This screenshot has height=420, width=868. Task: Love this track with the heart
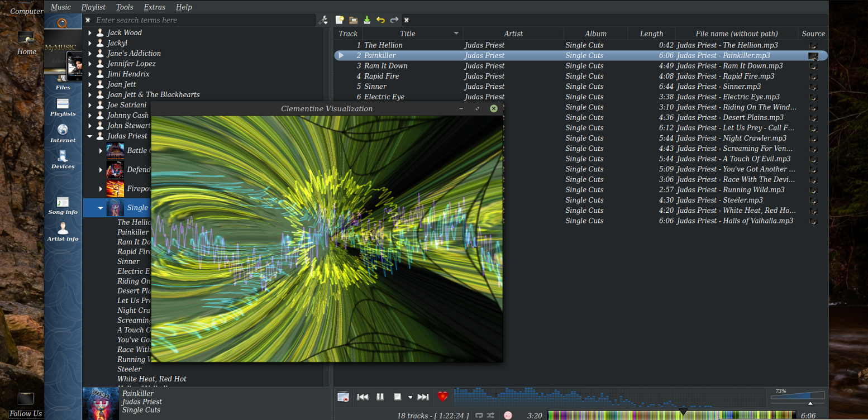442,397
